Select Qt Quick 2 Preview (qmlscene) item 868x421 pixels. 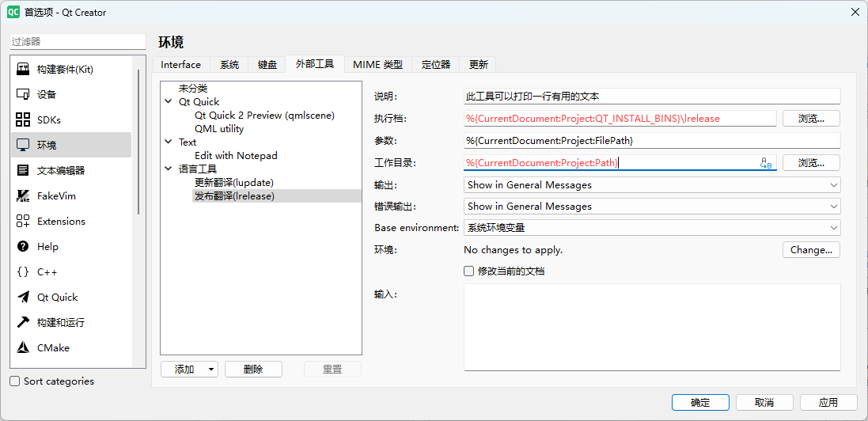tap(264, 116)
